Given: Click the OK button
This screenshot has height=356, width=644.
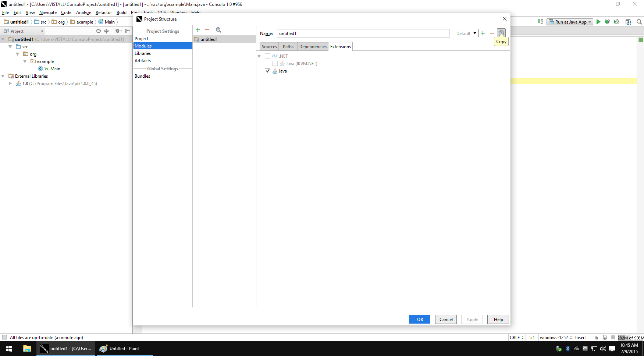Looking at the screenshot, I should [x=420, y=319].
